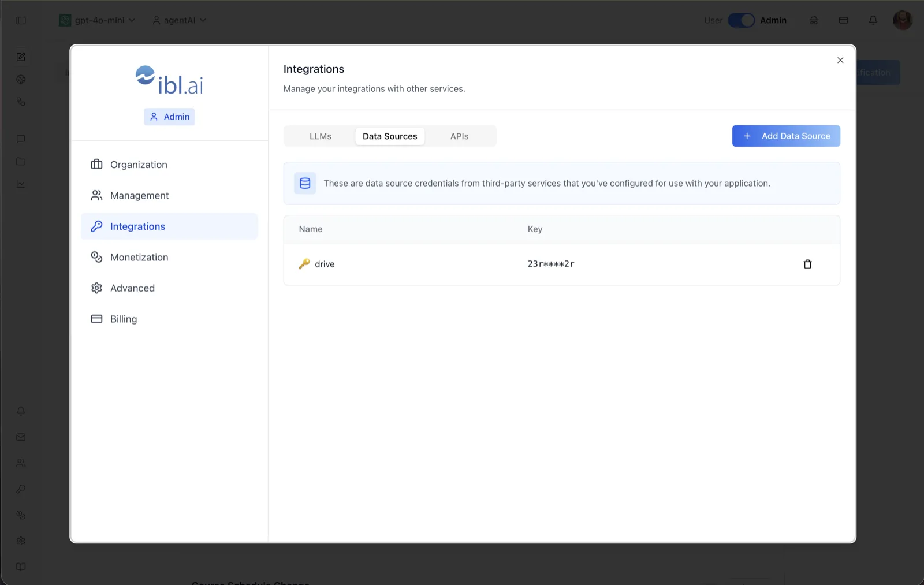Open the book icon in left rail
This screenshot has width=924, height=585.
point(21,567)
